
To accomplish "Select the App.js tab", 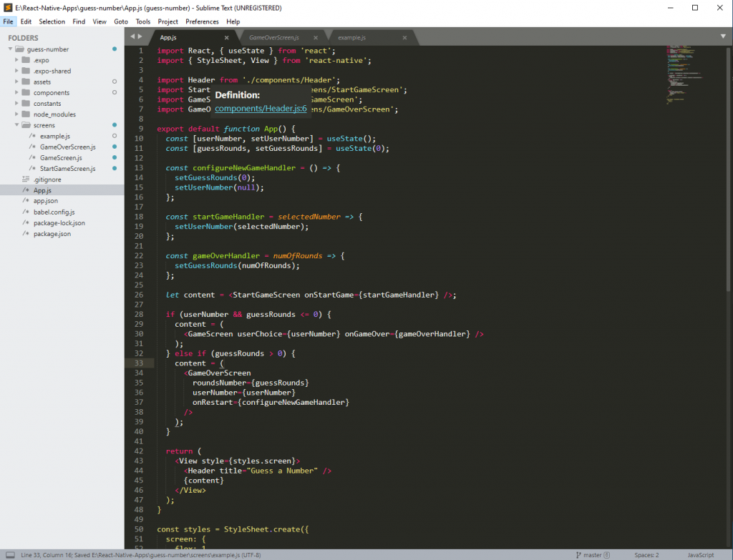I will (168, 37).
